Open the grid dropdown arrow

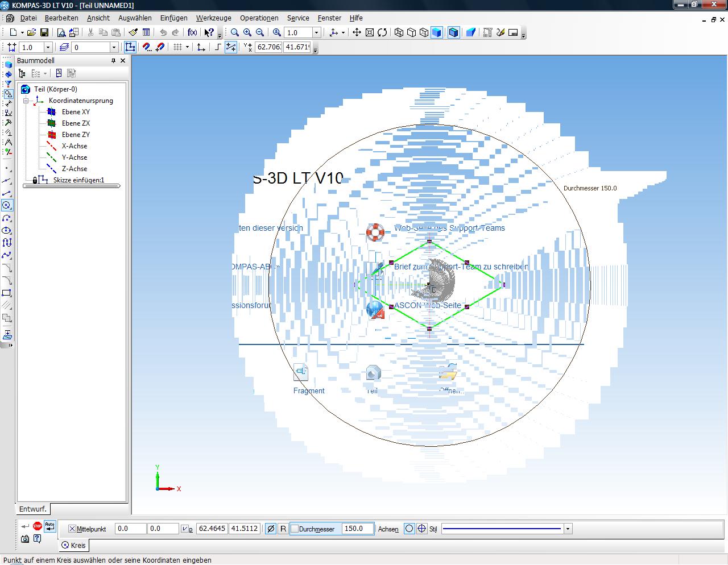(x=187, y=47)
